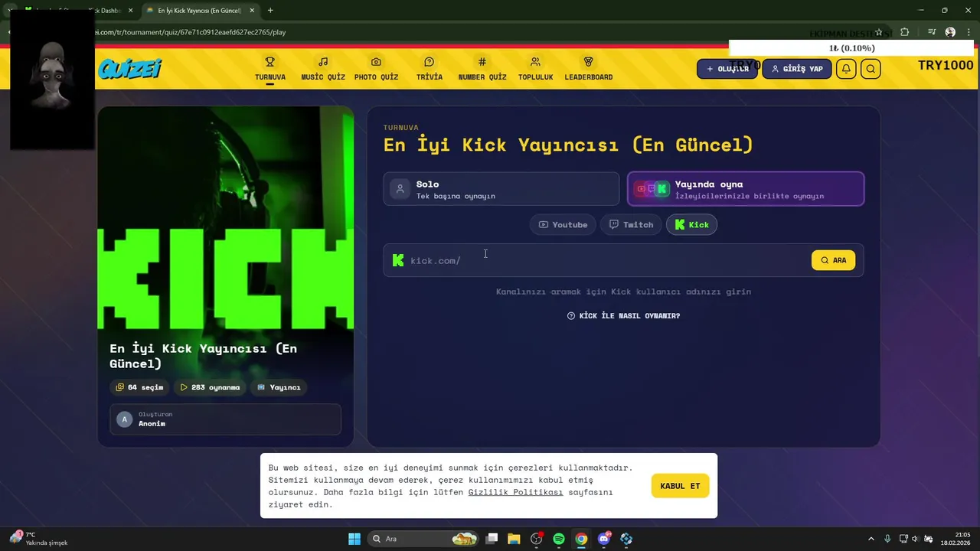Viewport: 980px width, 551px height.
Task: Open the blue diamond taskbar app
Action: (626, 539)
